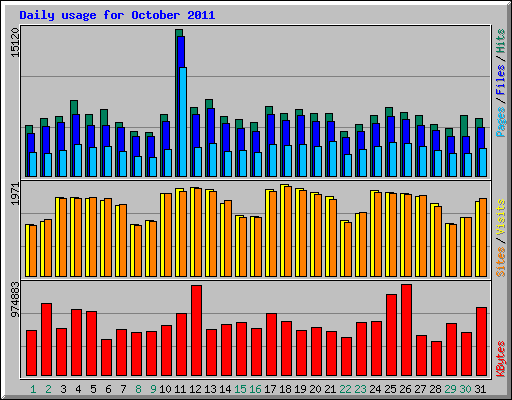Click day 25 on the x-axis
Screen dimensions: 512x400
tap(390, 389)
